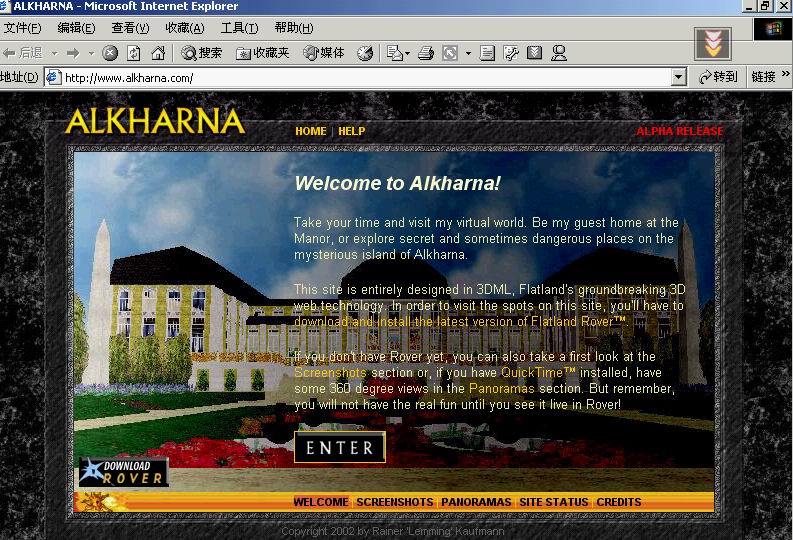Click the toolbar icon left of Messenger
Screen dimensions: 793x540
pyautogui.click(x=535, y=53)
